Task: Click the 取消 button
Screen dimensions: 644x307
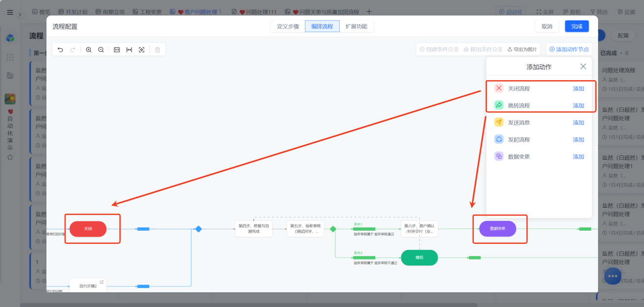Action: pyautogui.click(x=547, y=26)
